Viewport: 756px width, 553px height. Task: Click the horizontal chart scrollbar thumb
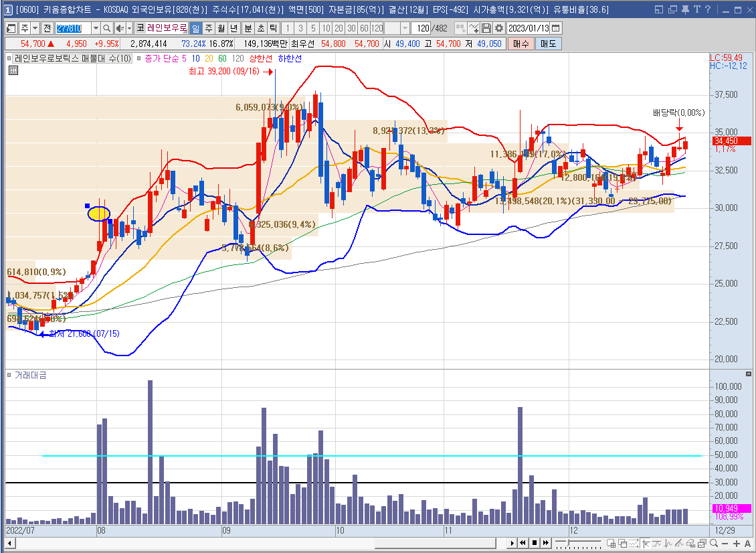[x=436, y=544]
